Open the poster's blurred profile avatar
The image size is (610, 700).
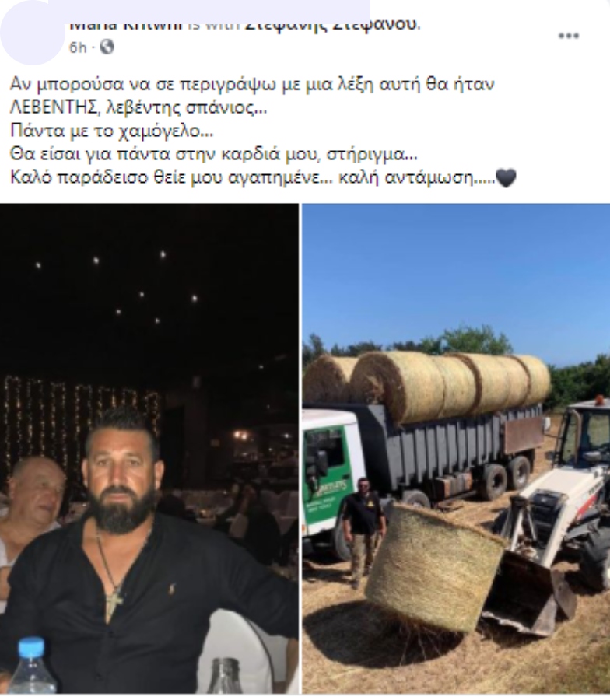(x=32, y=33)
